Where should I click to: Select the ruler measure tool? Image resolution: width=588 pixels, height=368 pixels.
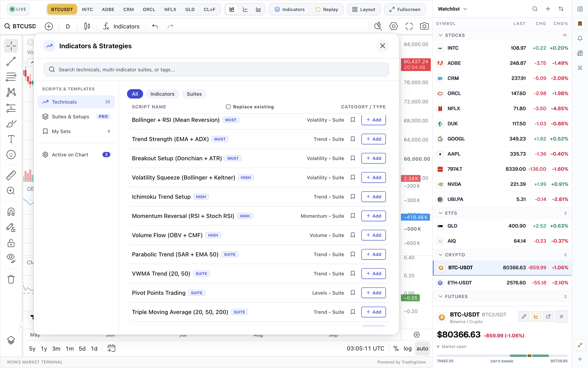[x=11, y=175]
